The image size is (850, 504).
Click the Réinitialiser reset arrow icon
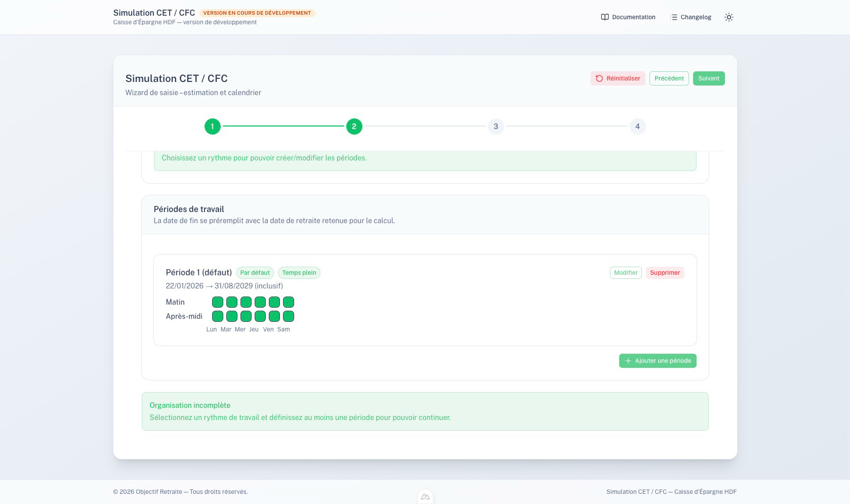click(599, 78)
